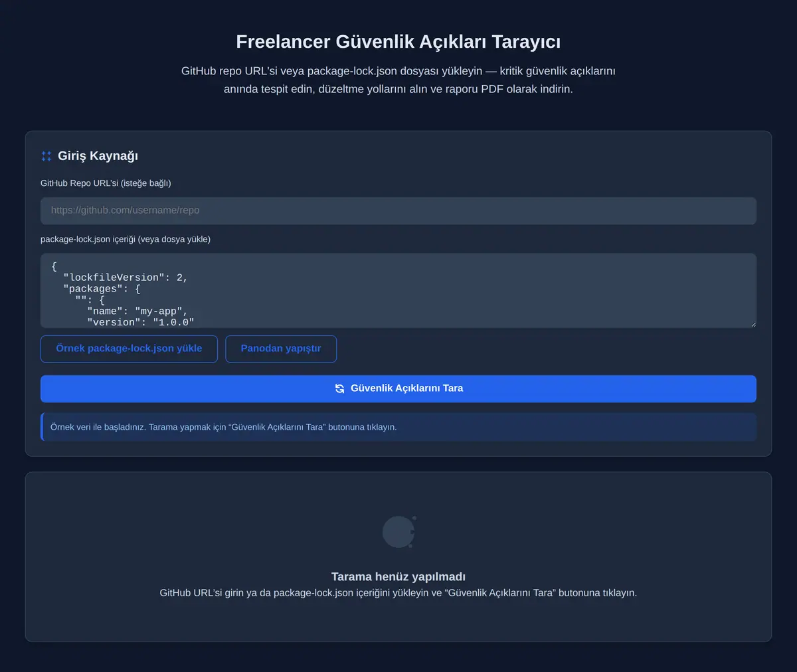Click the empty-state instruction text about GitHub URL
797x672 pixels.
398,592
